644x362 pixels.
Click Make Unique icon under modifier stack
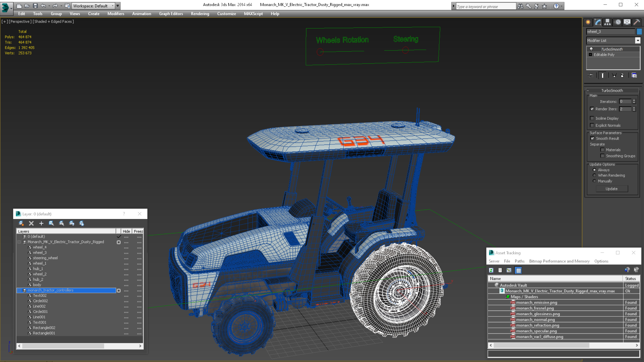tap(614, 75)
